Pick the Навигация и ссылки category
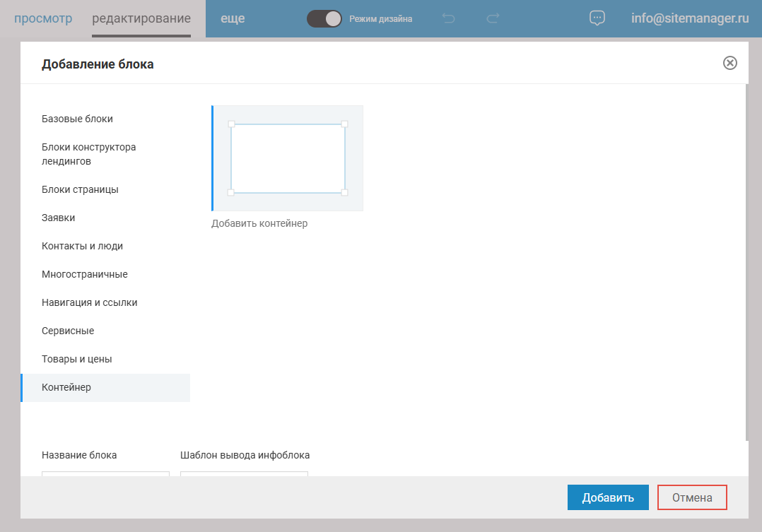 [89, 302]
